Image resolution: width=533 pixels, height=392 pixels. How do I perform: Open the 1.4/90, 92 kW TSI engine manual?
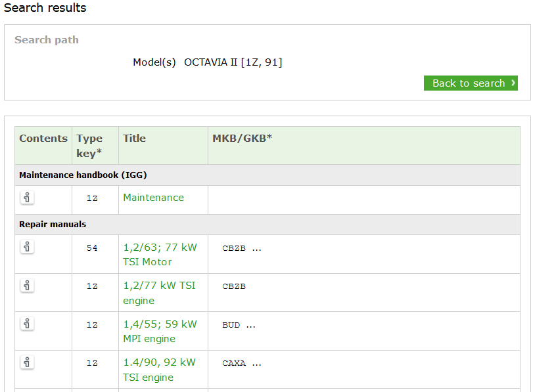159,370
